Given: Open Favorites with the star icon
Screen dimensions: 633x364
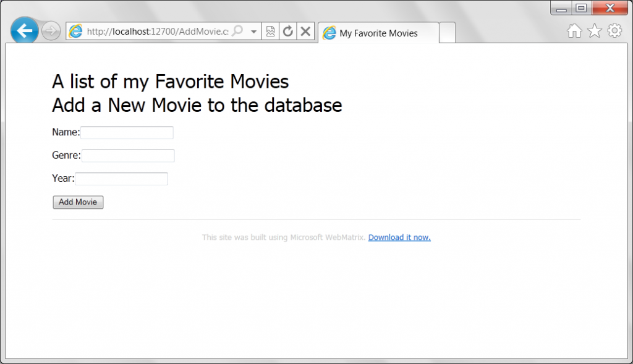Looking at the screenshot, I should point(594,31).
